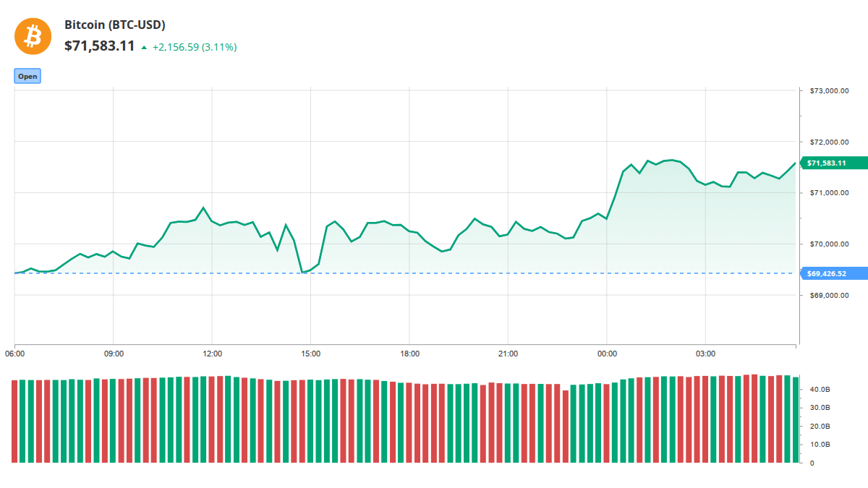
Task: Click the shortest red volume bar
Action: point(566,427)
